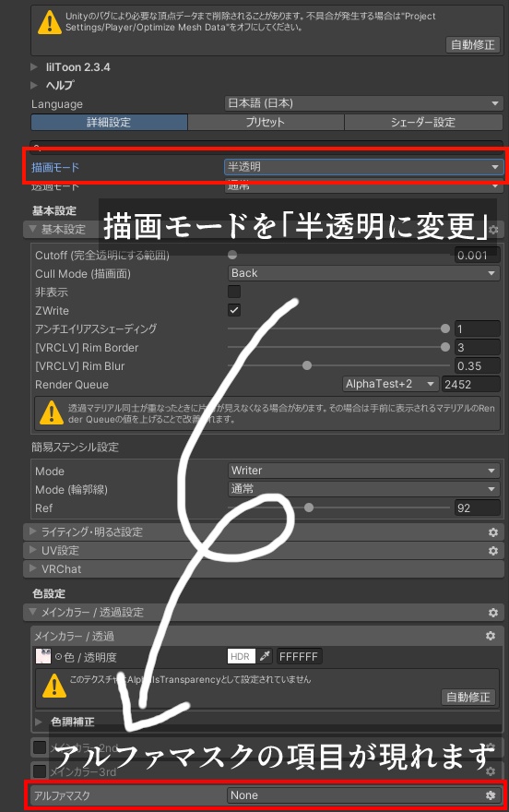509x812 pixels.
Task: Click the HDR color swatch
Action: (x=241, y=656)
